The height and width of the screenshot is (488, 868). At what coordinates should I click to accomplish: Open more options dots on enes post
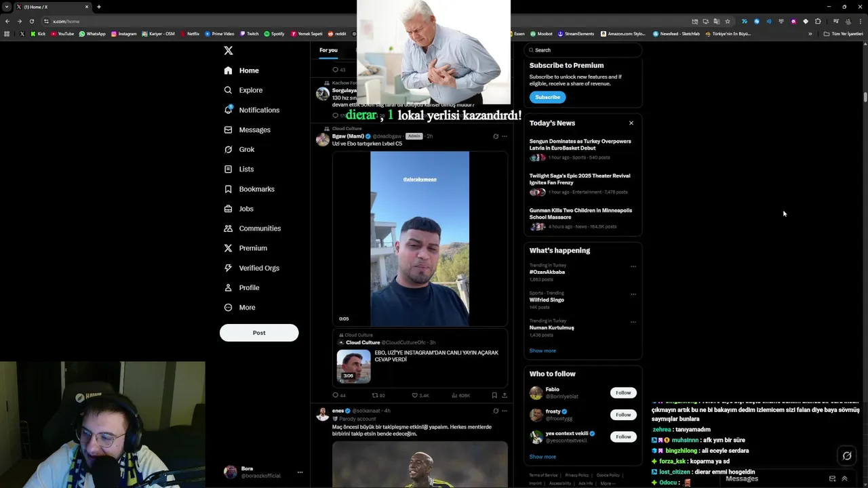504,411
